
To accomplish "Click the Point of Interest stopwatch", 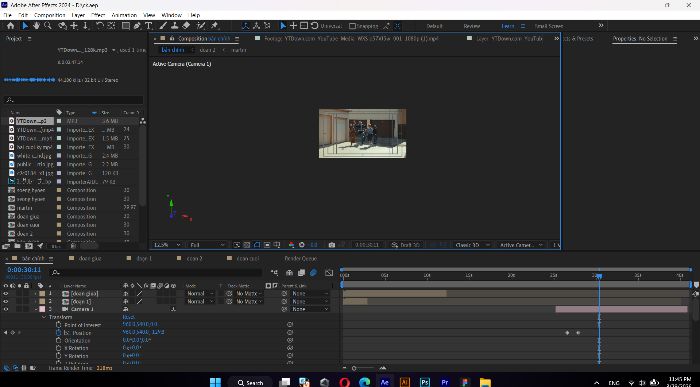I will click(x=58, y=325).
